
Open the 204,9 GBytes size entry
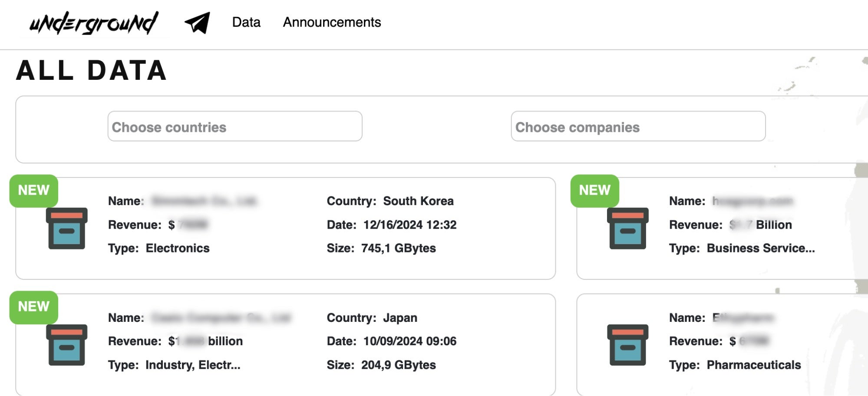coord(398,365)
